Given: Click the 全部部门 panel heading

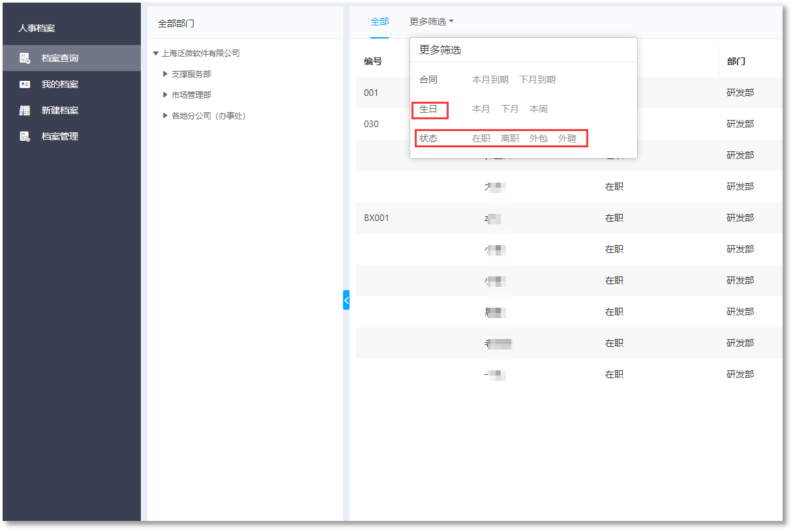Looking at the screenshot, I should (x=176, y=23).
